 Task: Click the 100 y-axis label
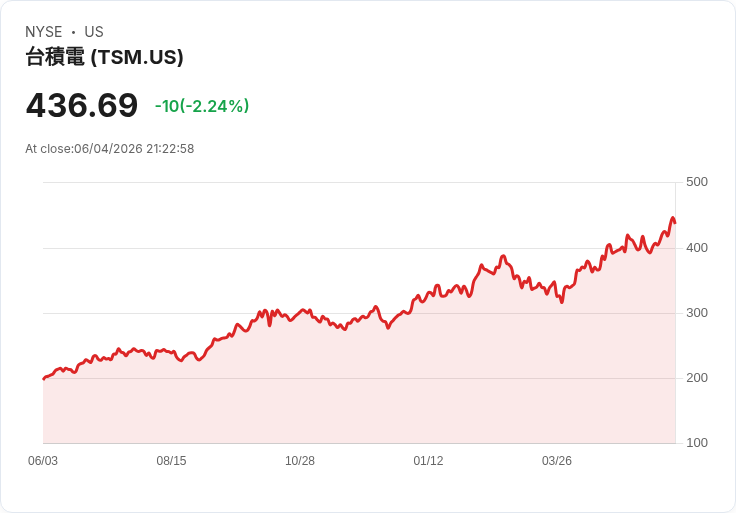[x=697, y=443]
